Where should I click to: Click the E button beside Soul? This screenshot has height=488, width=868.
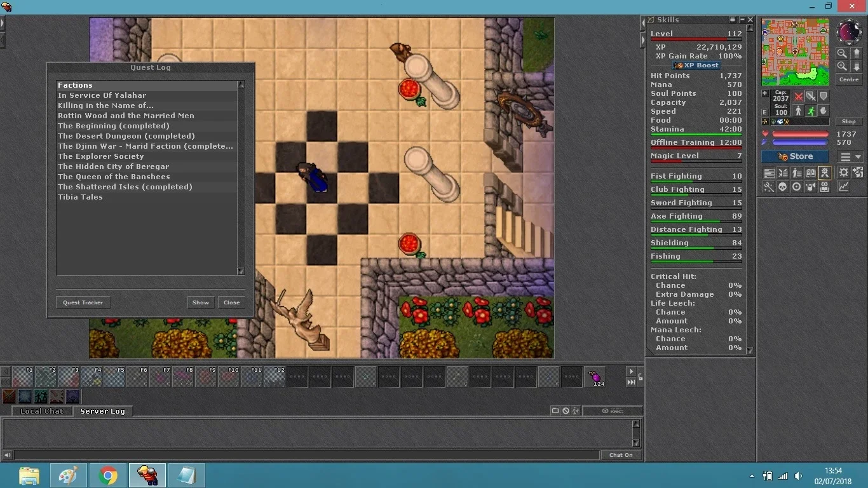[765, 112]
